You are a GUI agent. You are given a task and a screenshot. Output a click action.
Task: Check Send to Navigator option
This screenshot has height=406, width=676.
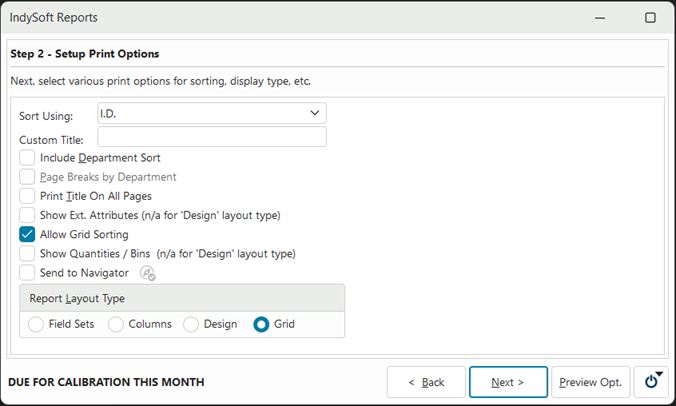27,273
